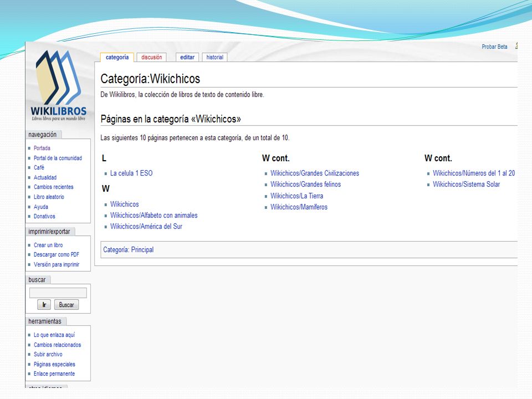This screenshot has height=399, width=532.
Task: Open Wikichicos/América del Sur
Action: [146, 226]
